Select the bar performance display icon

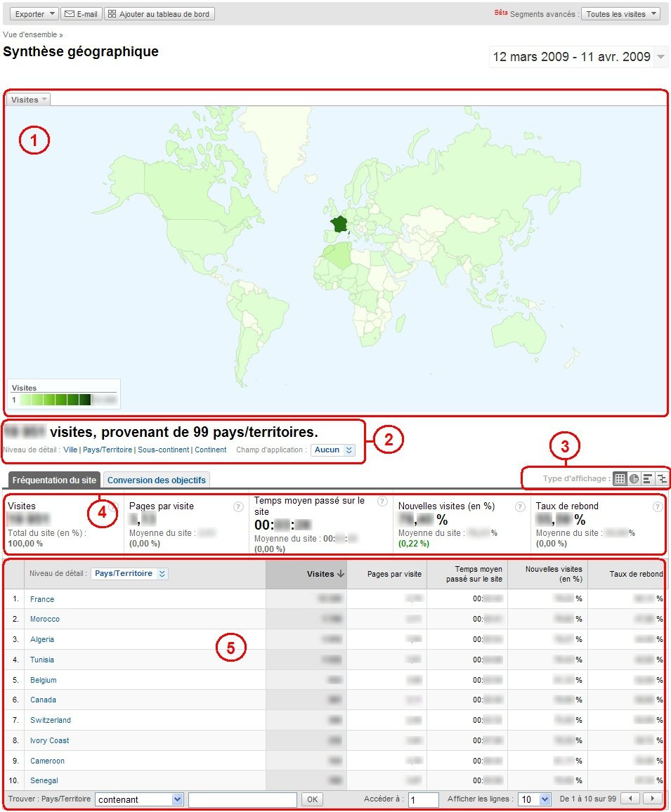coord(647,478)
